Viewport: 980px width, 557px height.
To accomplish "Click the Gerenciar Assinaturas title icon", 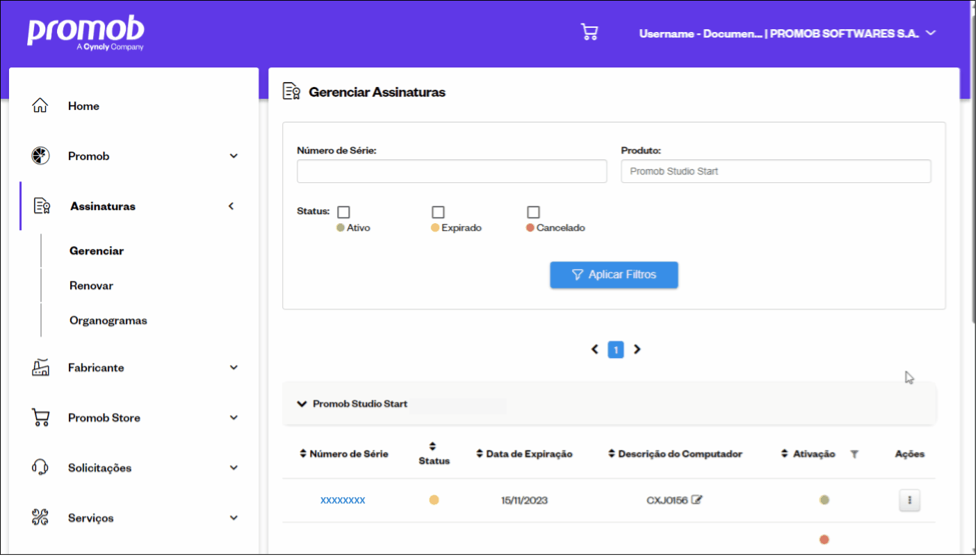I will 291,92.
